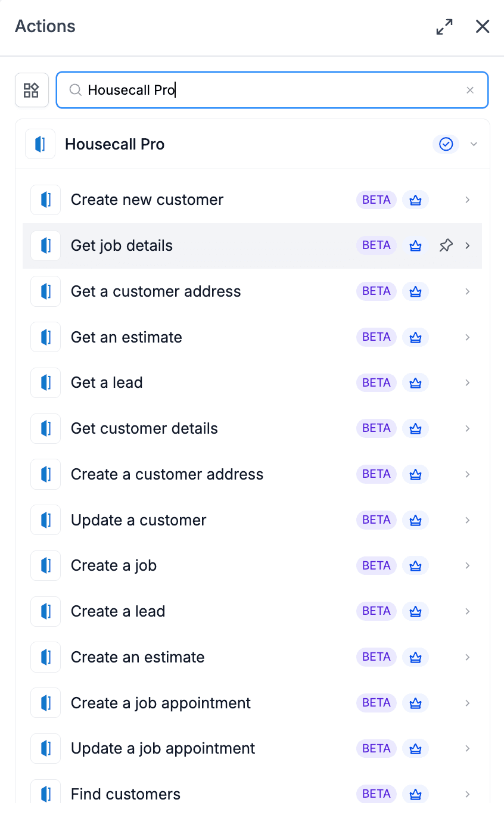Image resolution: width=504 pixels, height=840 pixels.
Task: Click premium crown icon on Create new customer
Action: point(416,200)
